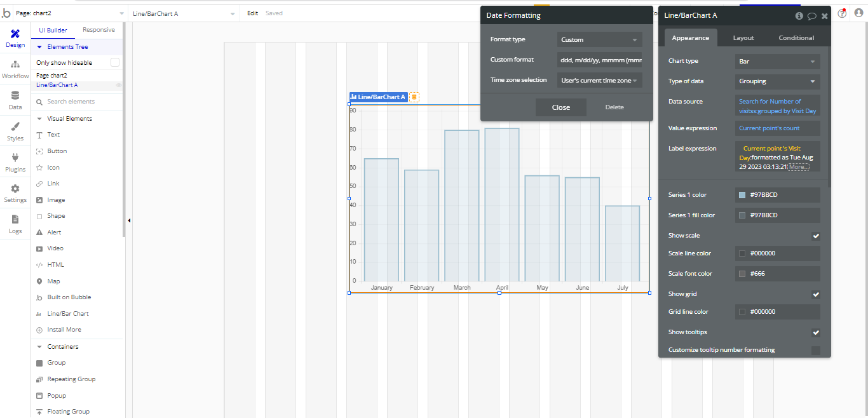Open the Page: chart2 dropdown

(x=69, y=13)
